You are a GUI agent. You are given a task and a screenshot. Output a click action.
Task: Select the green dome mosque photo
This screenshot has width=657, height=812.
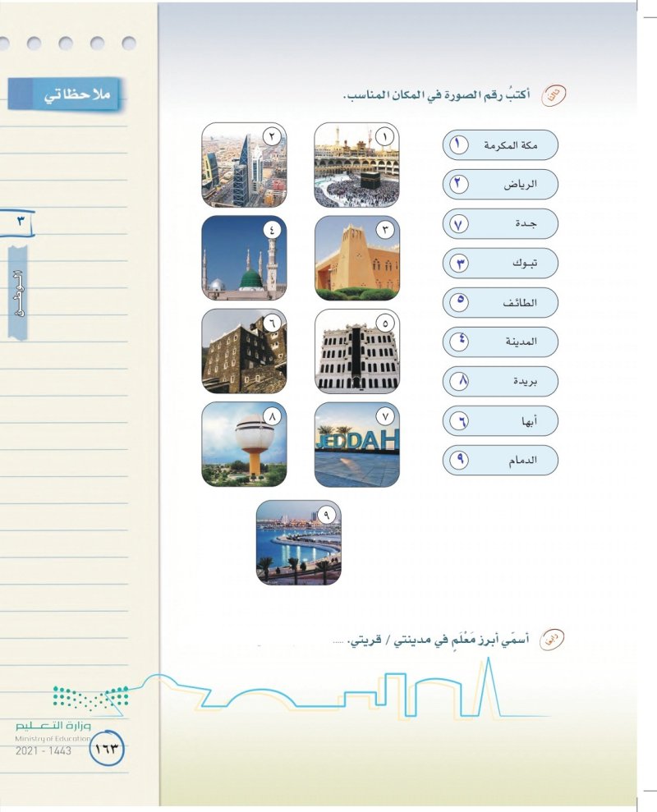coord(244,259)
